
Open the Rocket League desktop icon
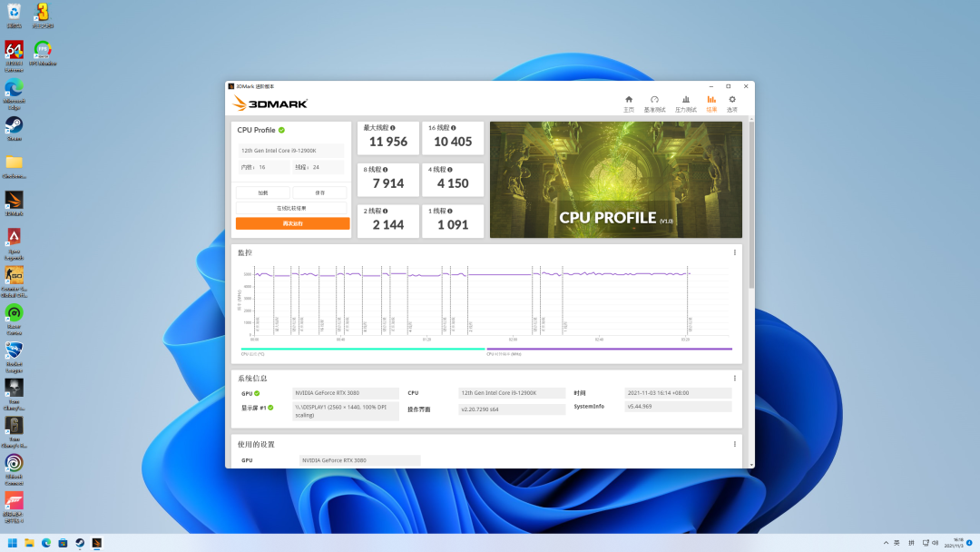click(x=14, y=357)
